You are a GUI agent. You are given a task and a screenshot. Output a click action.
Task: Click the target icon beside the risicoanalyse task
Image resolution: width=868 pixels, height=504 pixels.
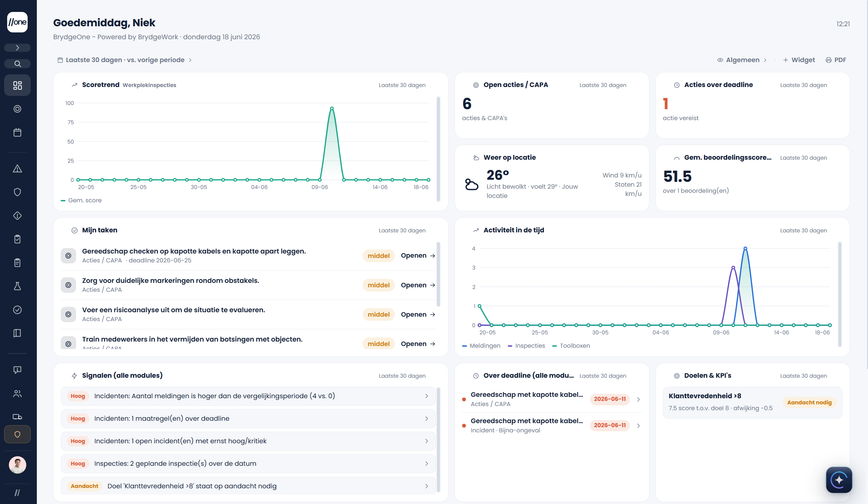(x=68, y=314)
